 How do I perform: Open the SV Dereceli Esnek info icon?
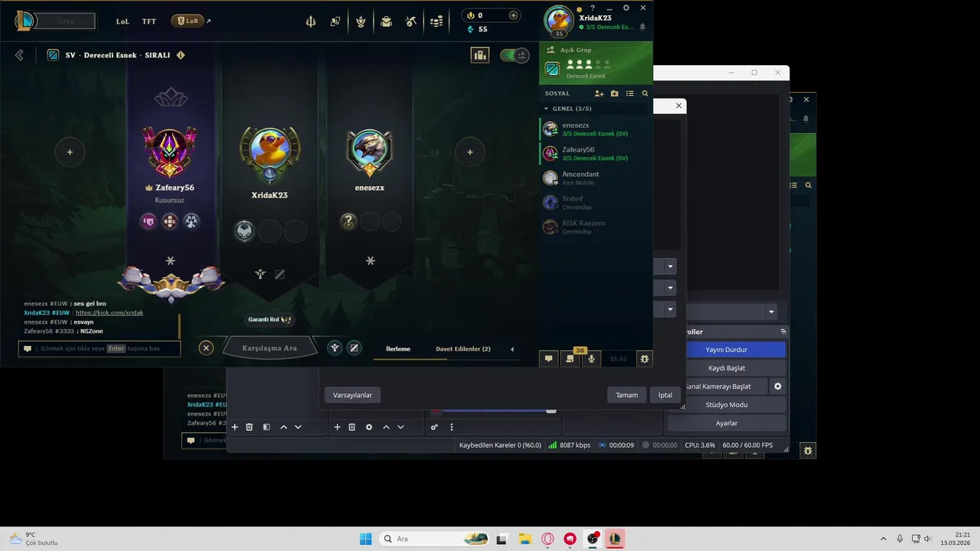[x=181, y=55]
